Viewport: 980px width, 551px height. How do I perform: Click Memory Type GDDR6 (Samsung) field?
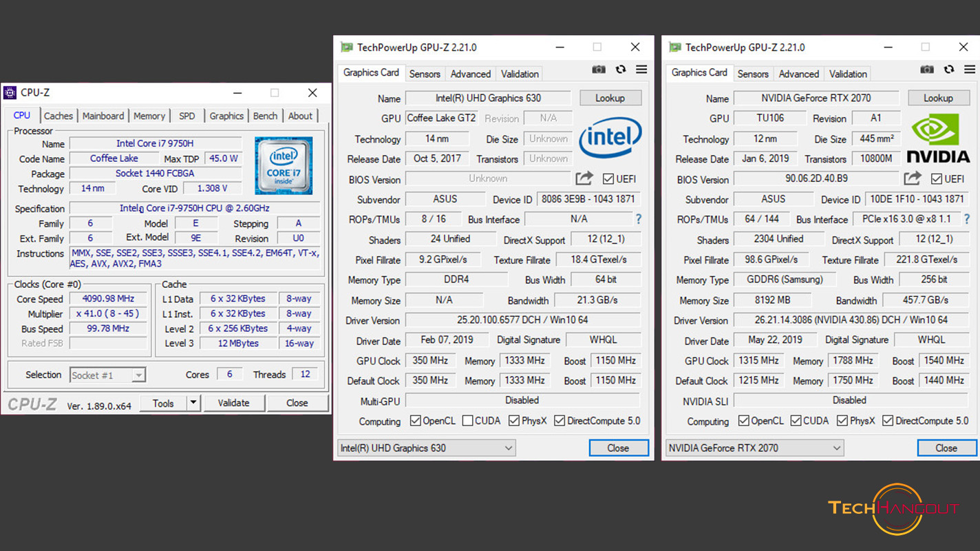pyautogui.click(x=784, y=280)
